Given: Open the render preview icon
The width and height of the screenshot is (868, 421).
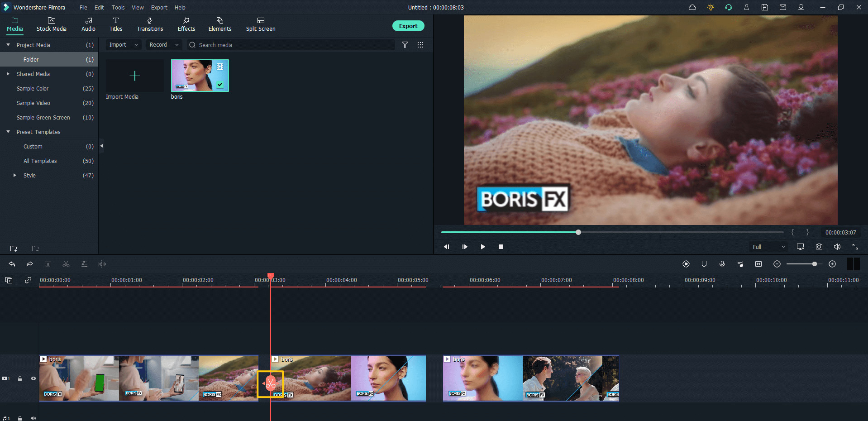Looking at the screenshot, I should coord(686,264).
